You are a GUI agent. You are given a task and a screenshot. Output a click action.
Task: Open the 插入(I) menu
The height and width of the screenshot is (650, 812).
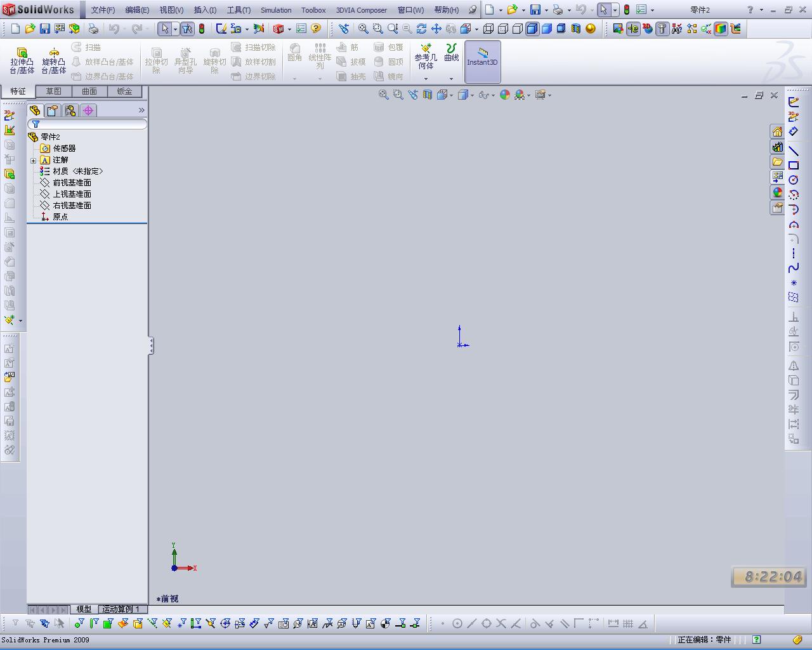[205, 10]
